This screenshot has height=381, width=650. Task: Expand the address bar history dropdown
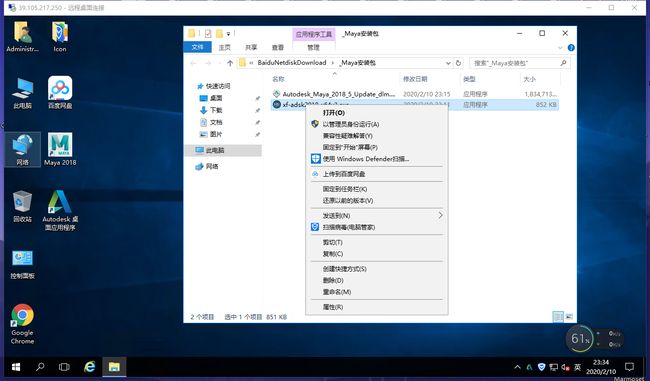448,63
